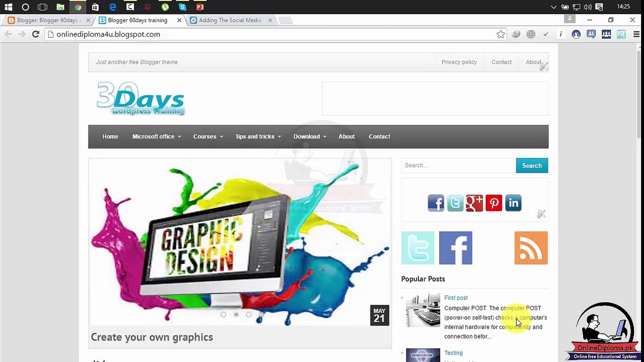The width and height of the screenshot is (644, 362).
Task: Click the large Facebook tile
Action: click(455, 248)
